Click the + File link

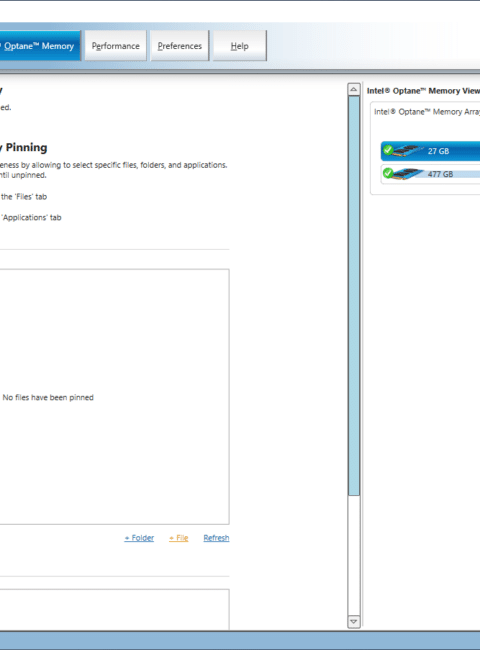coord(179,538)
